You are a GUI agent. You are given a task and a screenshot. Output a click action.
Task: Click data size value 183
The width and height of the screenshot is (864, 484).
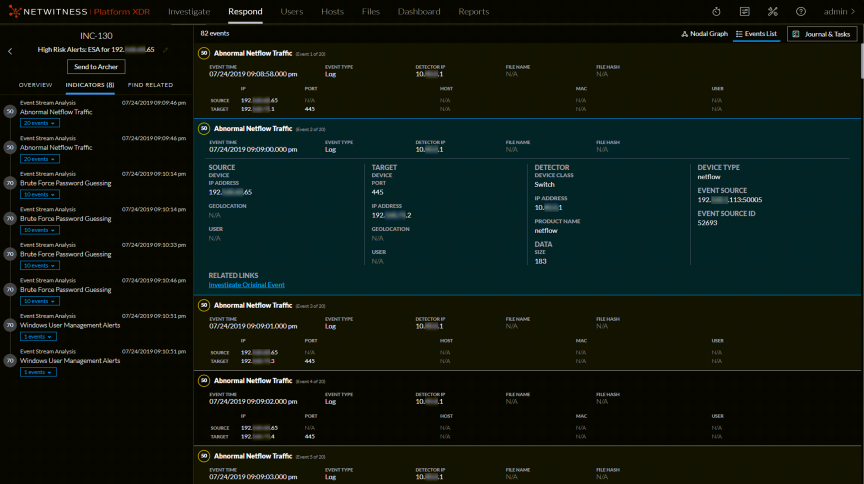pos(541,261)
